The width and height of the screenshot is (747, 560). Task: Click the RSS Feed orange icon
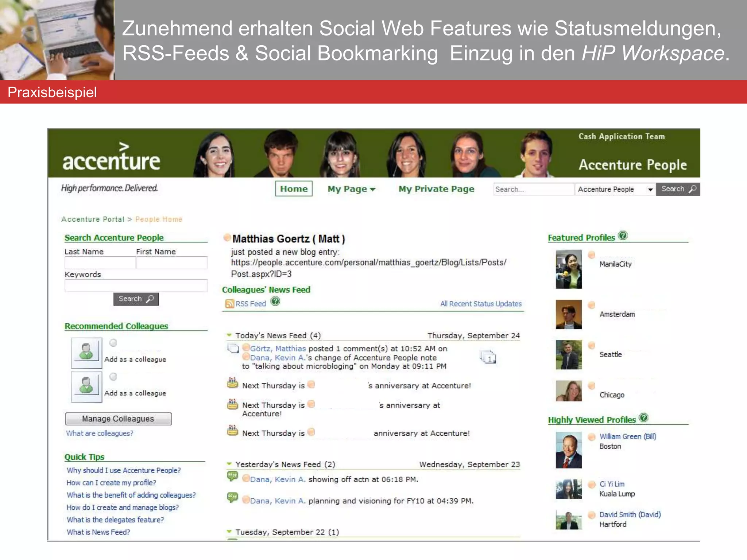point(230,304)
